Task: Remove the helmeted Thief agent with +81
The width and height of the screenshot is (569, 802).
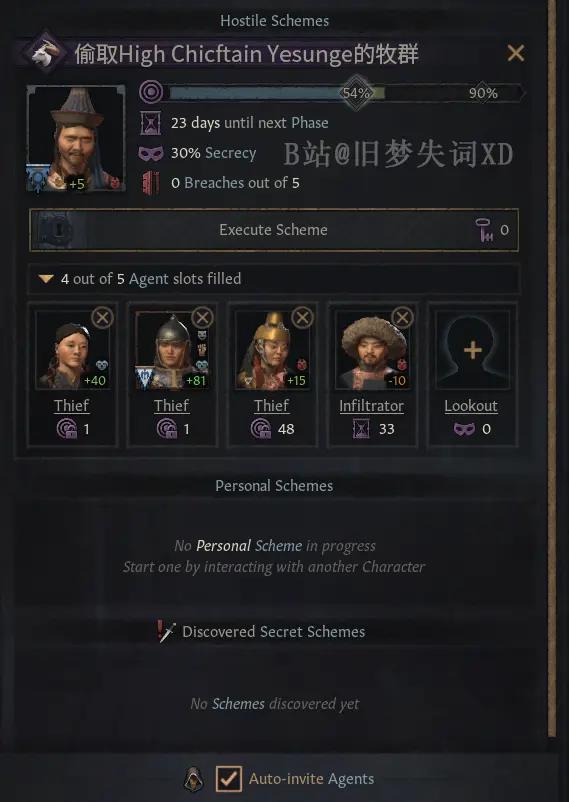Action: [202, 318]
